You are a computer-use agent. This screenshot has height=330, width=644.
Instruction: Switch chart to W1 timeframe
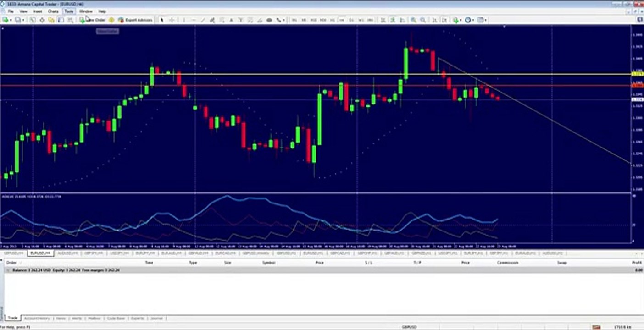(361, 20)
